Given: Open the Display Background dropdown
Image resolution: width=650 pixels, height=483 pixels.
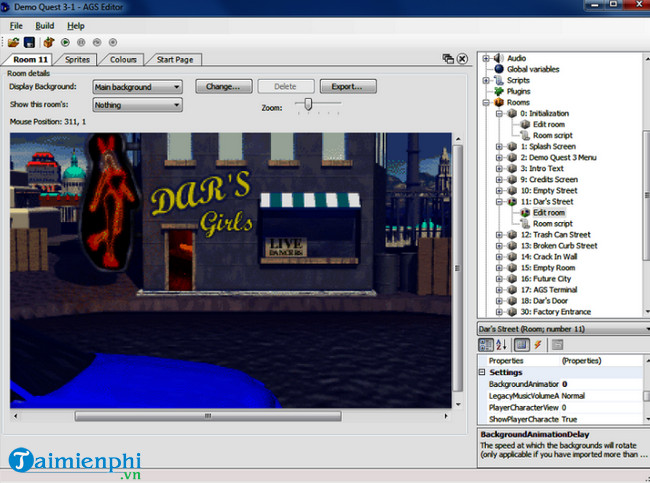Looking at the screenshot, I should 137,87.
